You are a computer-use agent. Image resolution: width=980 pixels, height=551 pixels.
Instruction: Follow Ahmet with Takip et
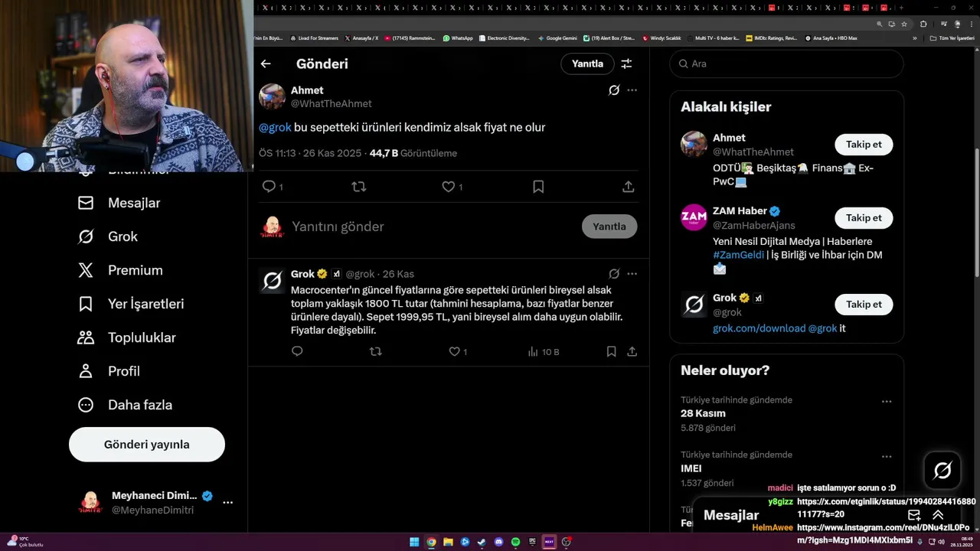click(864, 145)
